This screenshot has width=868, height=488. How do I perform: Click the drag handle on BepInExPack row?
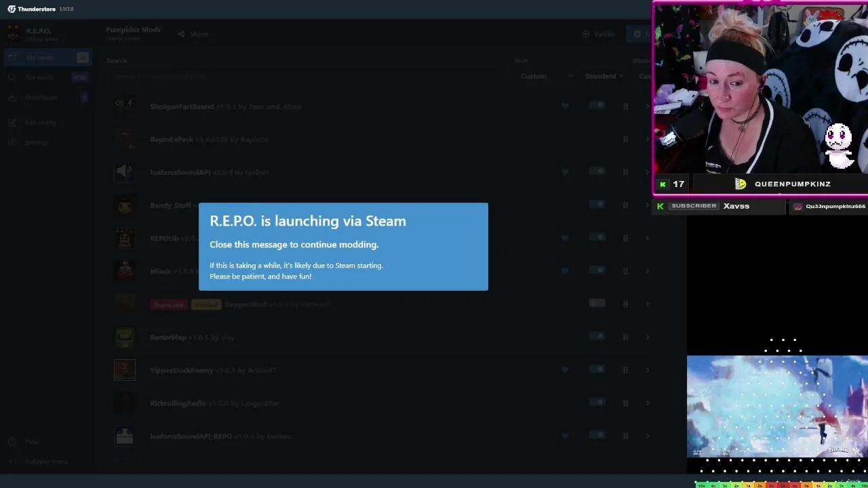coord(625,139)
